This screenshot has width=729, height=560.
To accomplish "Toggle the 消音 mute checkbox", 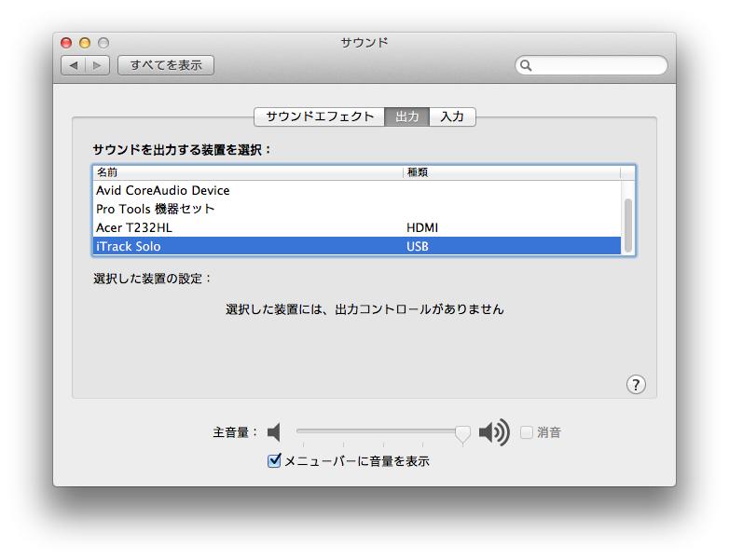I will (527, 432).
